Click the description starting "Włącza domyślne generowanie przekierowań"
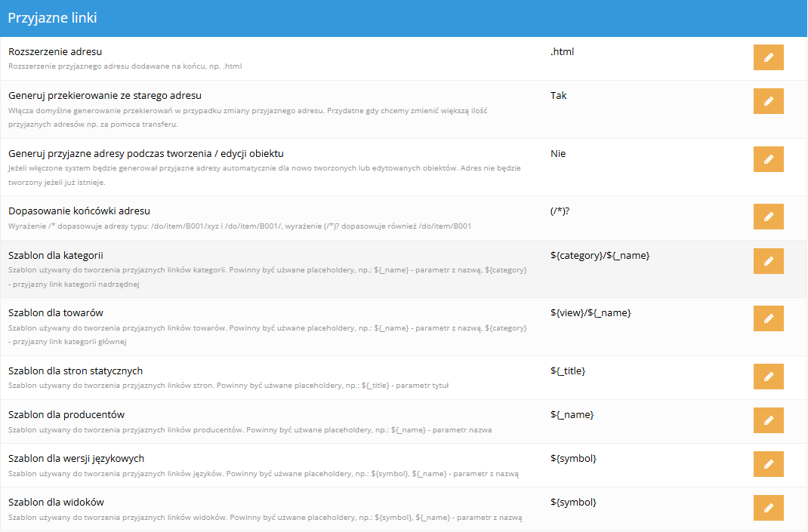 (x=248, y=118)
